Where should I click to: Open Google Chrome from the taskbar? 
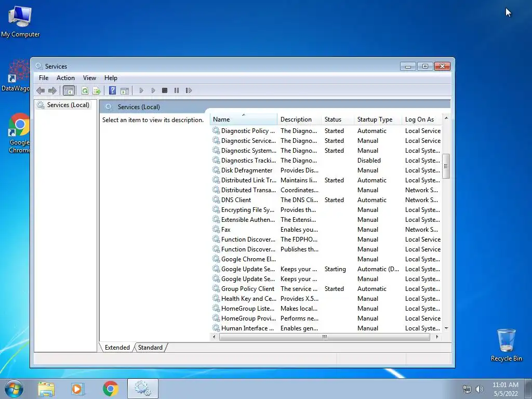[110, 389]
